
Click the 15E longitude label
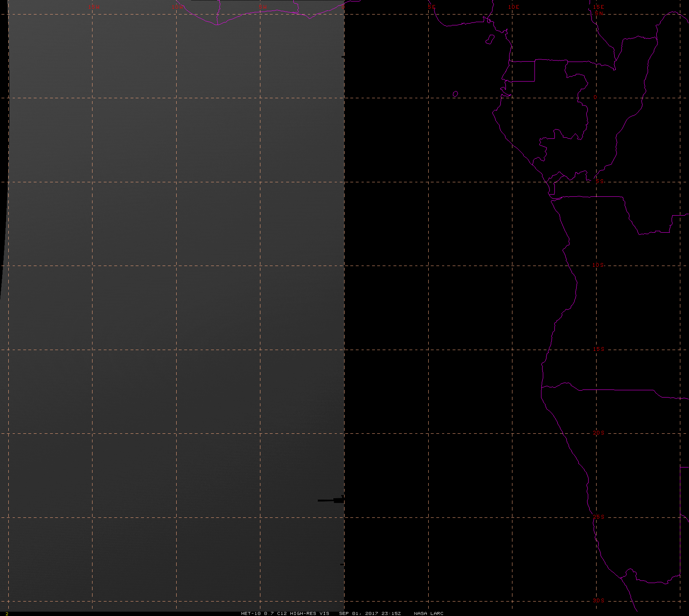pyautogui.click(x=599, y=7)
